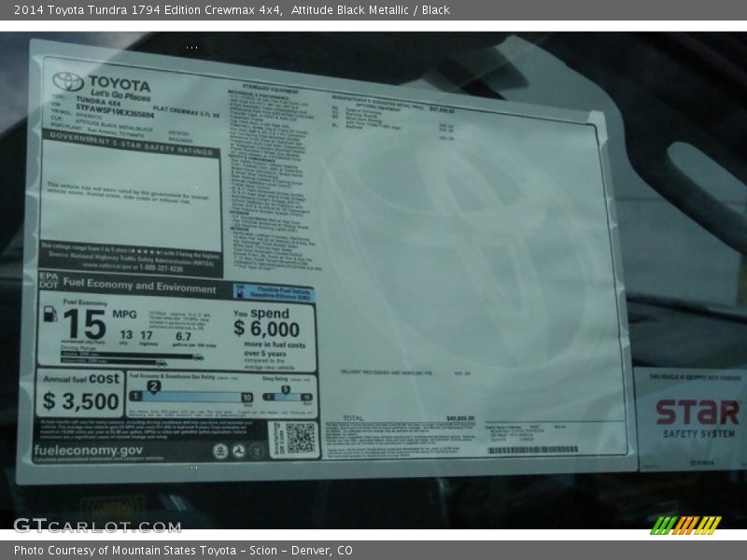Click the 'Photo Courtesy of Mountain States Toyota' caption
This screenshot has height=560, width=747.
[125, 551]
